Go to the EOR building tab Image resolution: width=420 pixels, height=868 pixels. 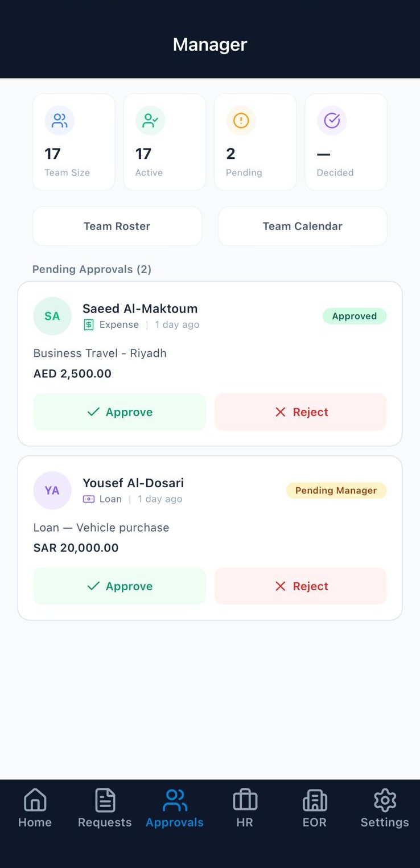point(315,808)
